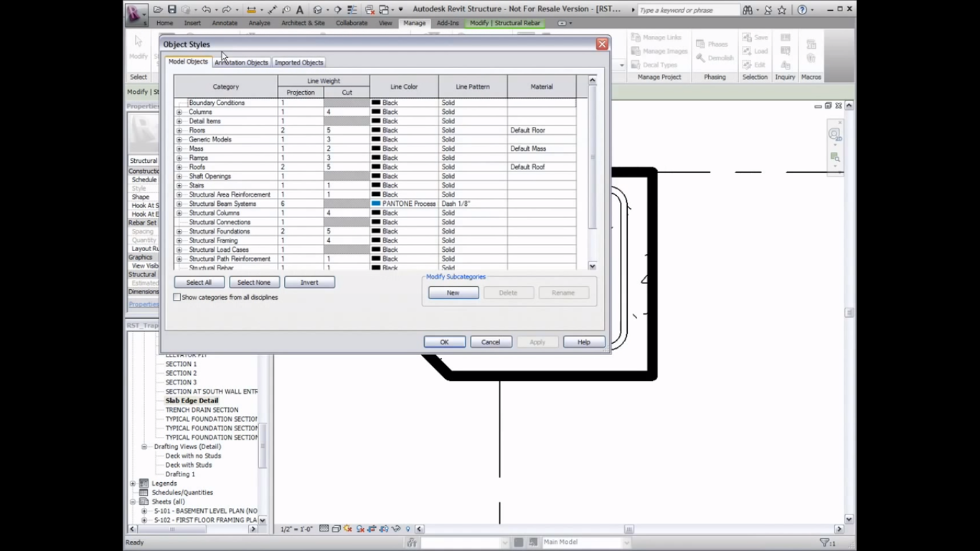Click the Category column header
This screenshot has height=551, width=980.
point(225,87)
